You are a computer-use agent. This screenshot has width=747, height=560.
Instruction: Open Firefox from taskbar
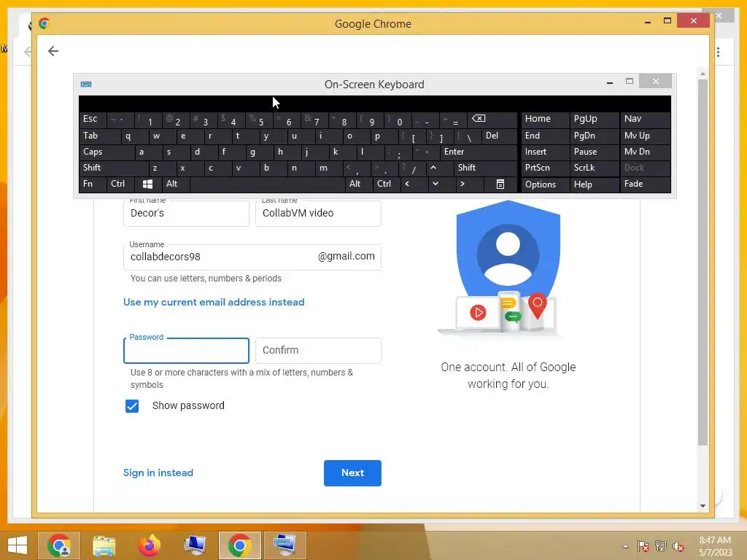(x=149, y=545)
